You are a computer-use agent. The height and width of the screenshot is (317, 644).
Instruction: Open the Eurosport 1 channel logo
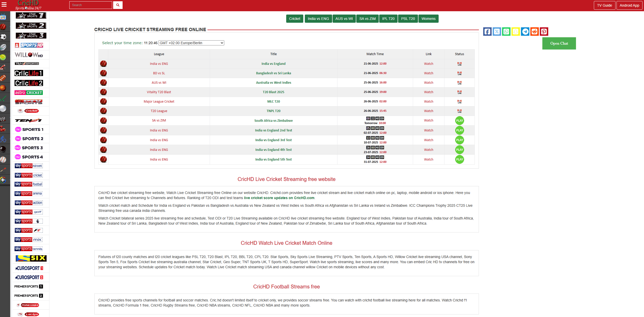point(29,268)
